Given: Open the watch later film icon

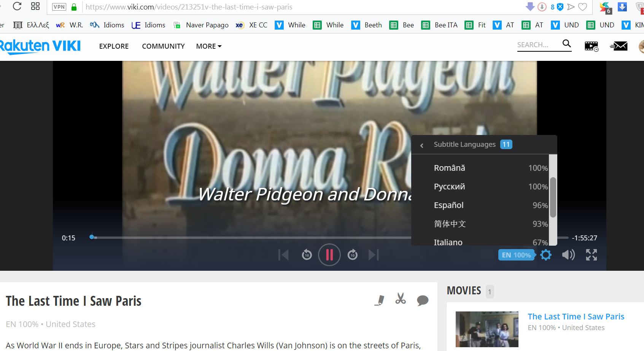Looking at the screenshot, I should tap(592, 46).
